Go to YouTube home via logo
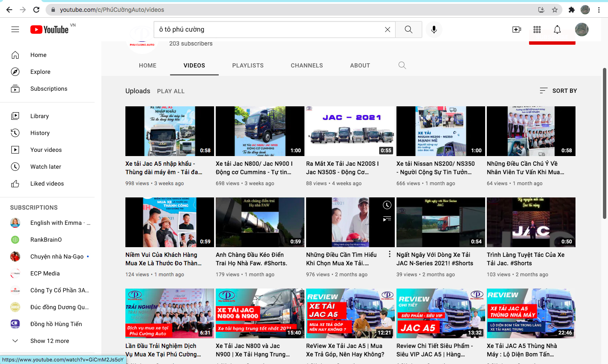Image resolution: width=608 pixels, height=364 pixels. 49,30
